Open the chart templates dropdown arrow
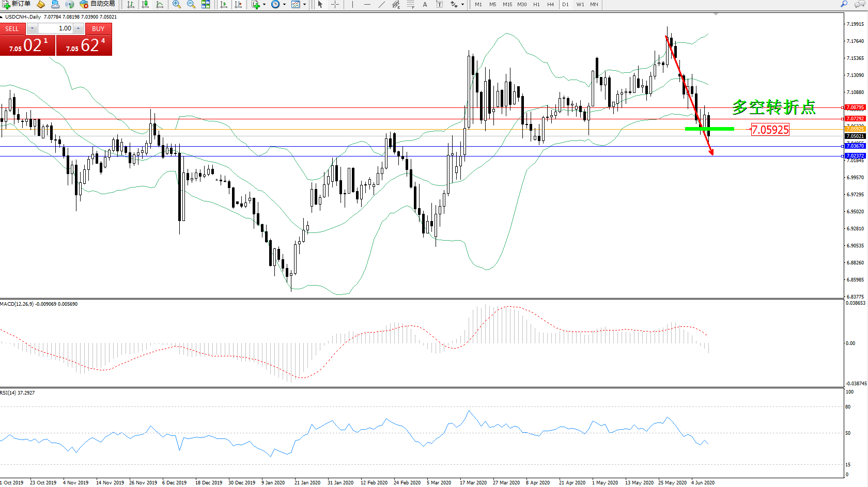The image size is (868, 487). (x=304, y=5)
